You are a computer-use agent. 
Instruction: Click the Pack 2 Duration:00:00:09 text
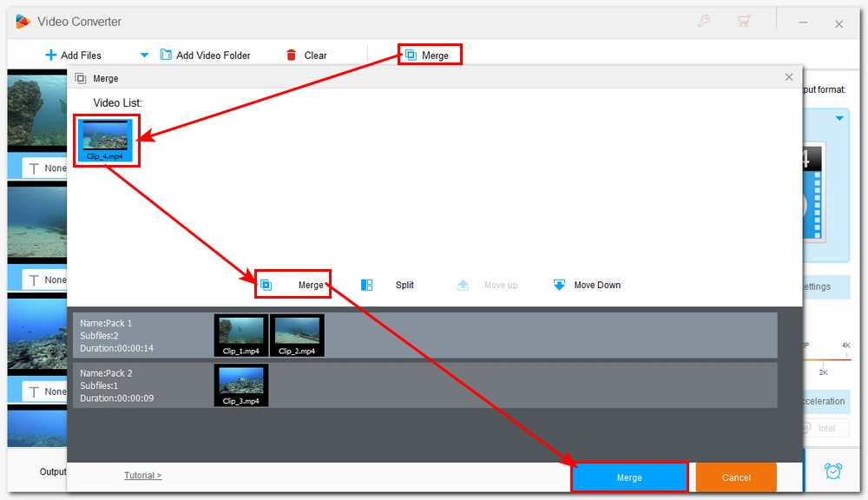(116, 398)
